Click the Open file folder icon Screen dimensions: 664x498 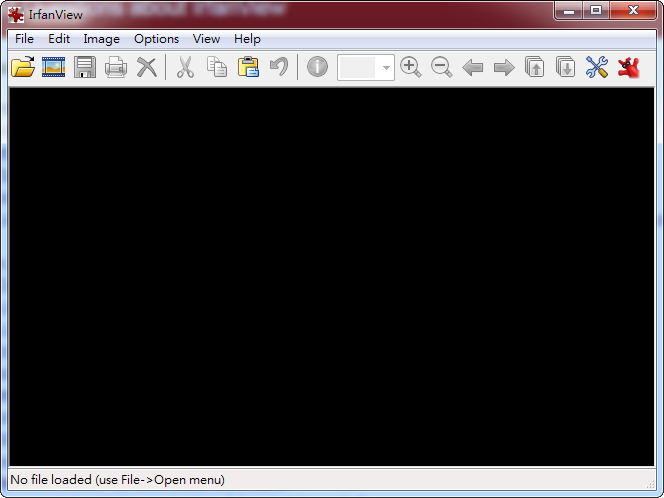(23, 67)
